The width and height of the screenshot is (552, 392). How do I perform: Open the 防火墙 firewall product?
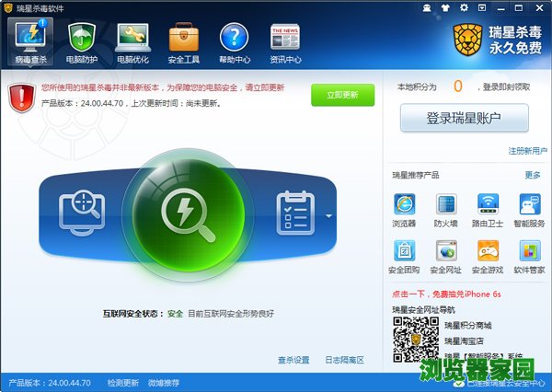pyautogui.click(x=446, y=211)
